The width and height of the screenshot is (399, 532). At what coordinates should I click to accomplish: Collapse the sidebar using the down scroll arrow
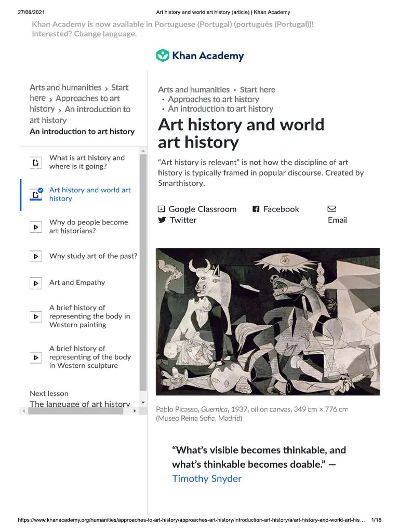[x=142, y=402]
